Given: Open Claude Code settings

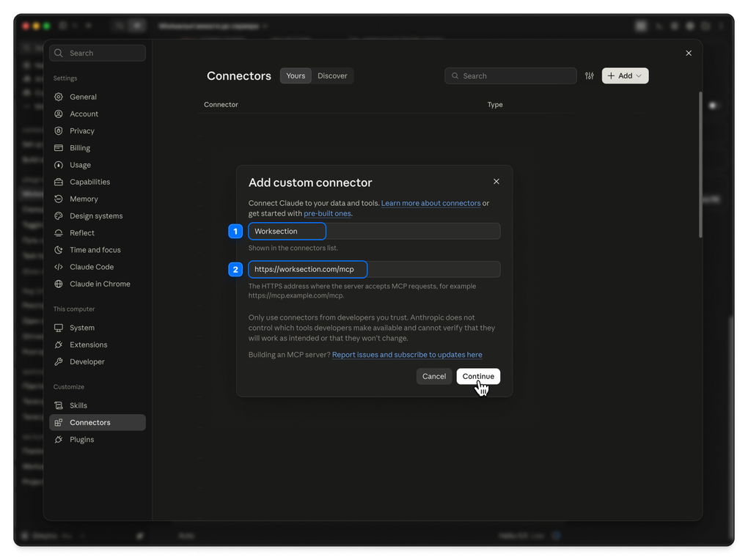Looking at the screenshot, I should tap(98, 267).
